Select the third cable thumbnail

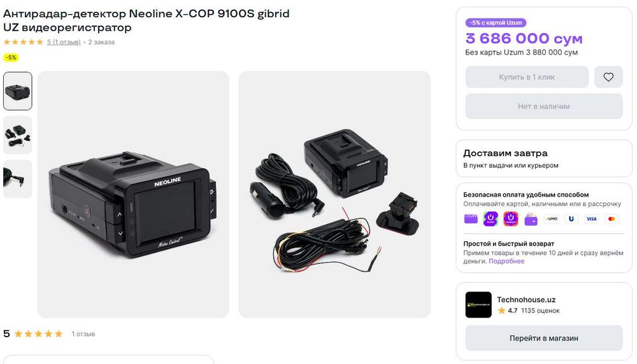click(17, 179)
